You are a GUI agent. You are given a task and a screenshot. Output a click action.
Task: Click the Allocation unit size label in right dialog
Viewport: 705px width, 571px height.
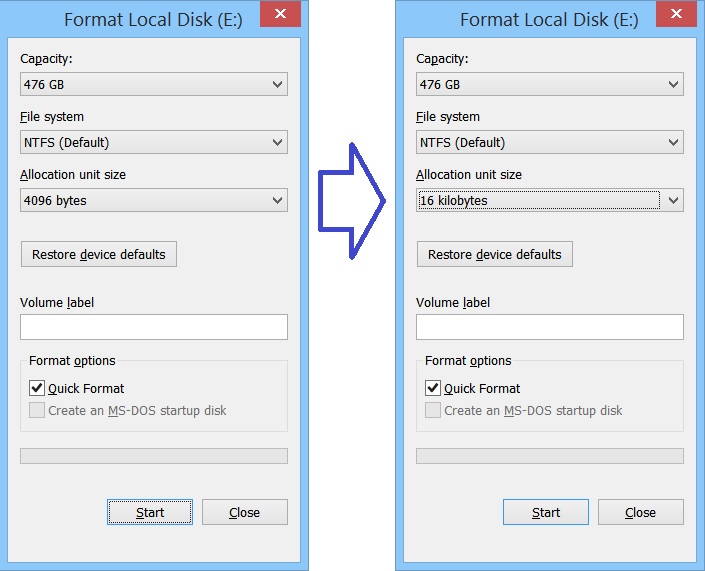tap(469, 174)
